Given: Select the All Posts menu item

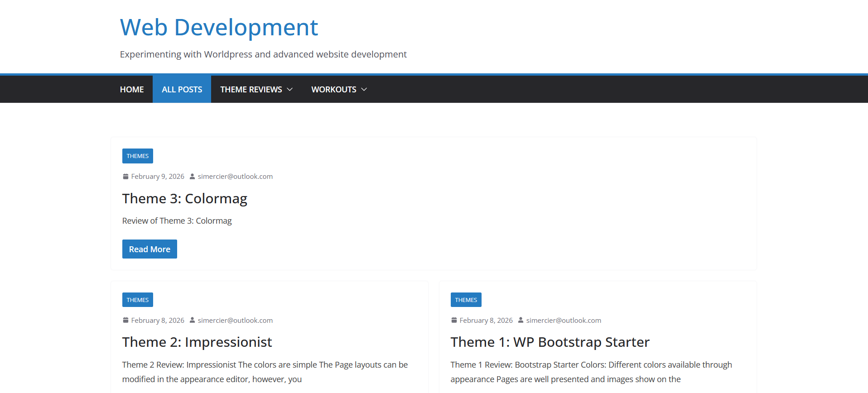Looking at the screenshot, I should (x=182, y=90).
